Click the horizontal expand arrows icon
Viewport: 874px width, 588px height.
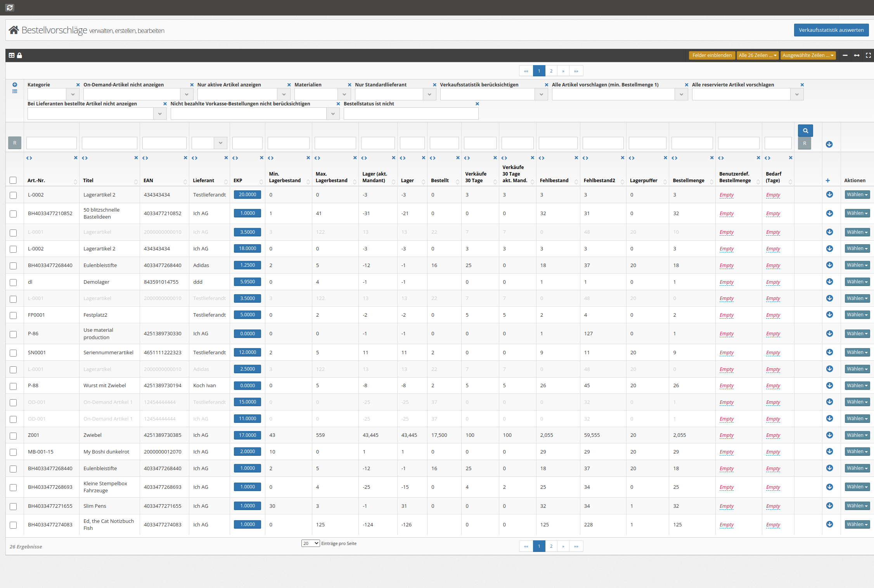(x=857, y=55)
